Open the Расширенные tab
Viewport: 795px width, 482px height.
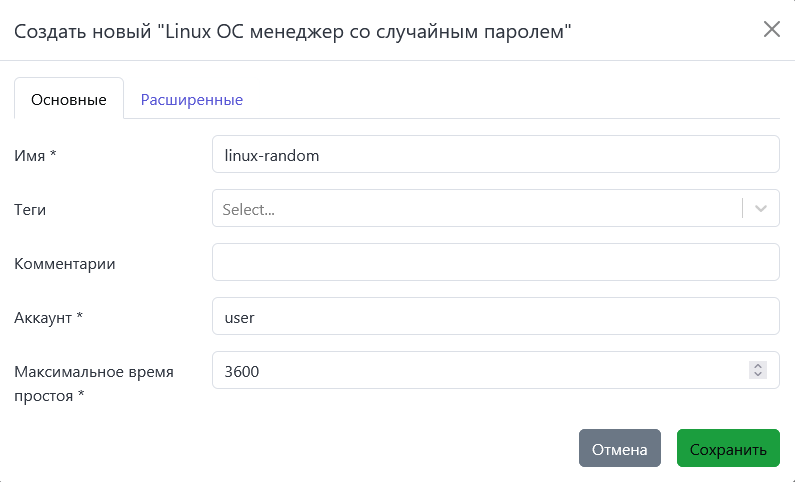(x=191, y=99)
